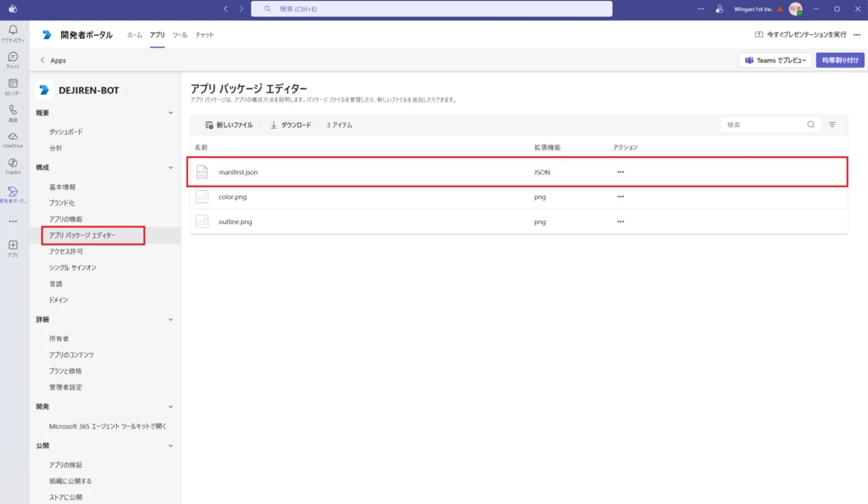
Task: Open the Calls phone icon
Action: 13,112
